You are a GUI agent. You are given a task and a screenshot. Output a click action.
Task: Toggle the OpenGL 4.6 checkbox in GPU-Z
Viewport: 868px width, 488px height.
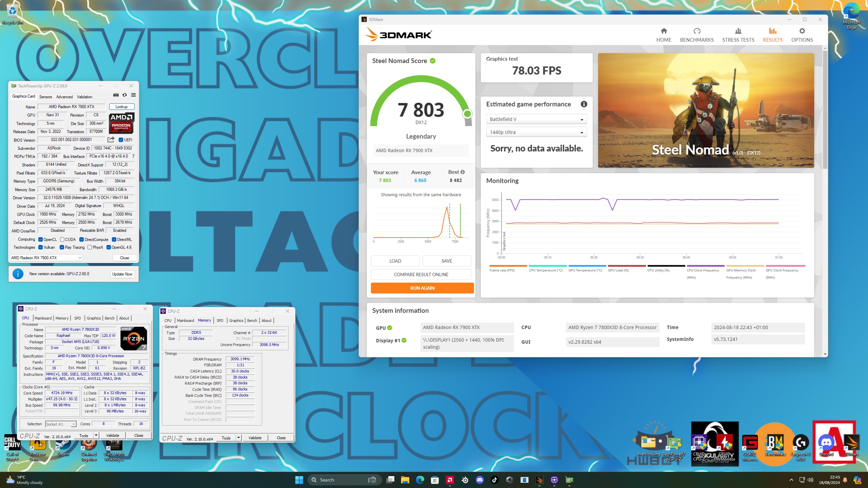click(x=108, y=247)
